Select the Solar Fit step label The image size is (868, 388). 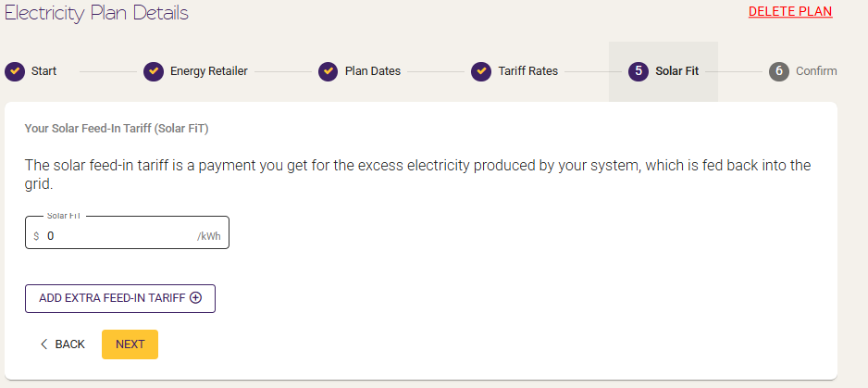tap(677, 71)
